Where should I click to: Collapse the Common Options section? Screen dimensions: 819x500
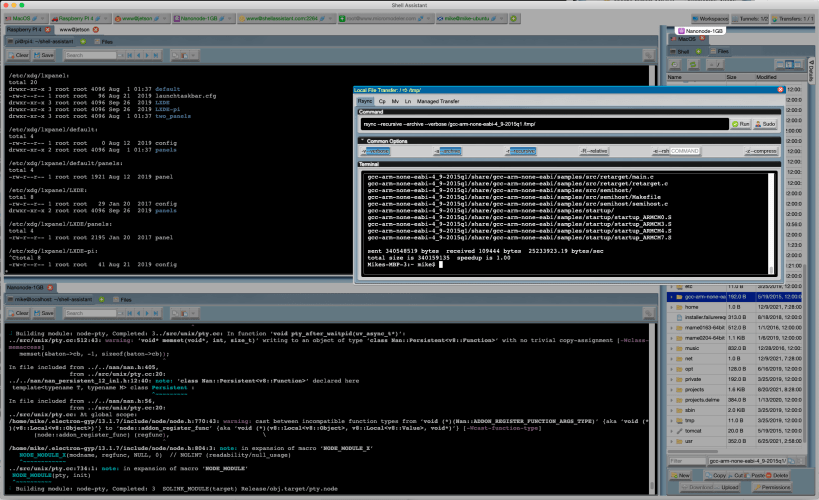pos(361,141)
